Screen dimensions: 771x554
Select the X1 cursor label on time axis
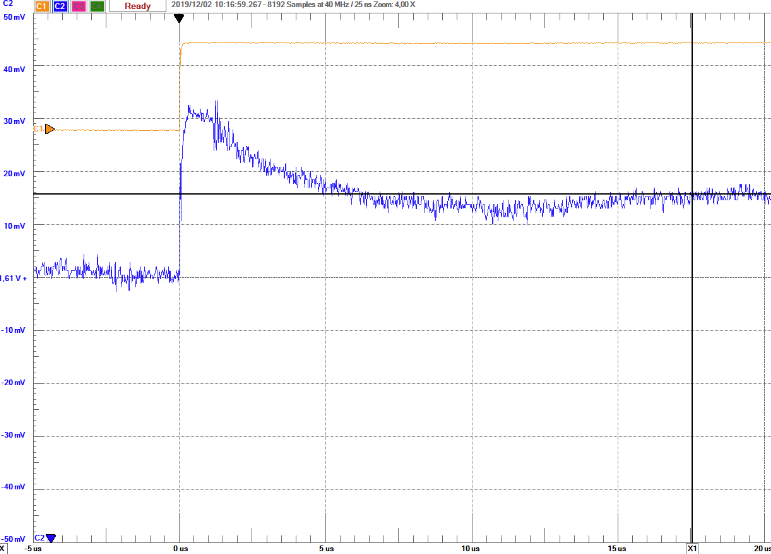coord(691,548)
